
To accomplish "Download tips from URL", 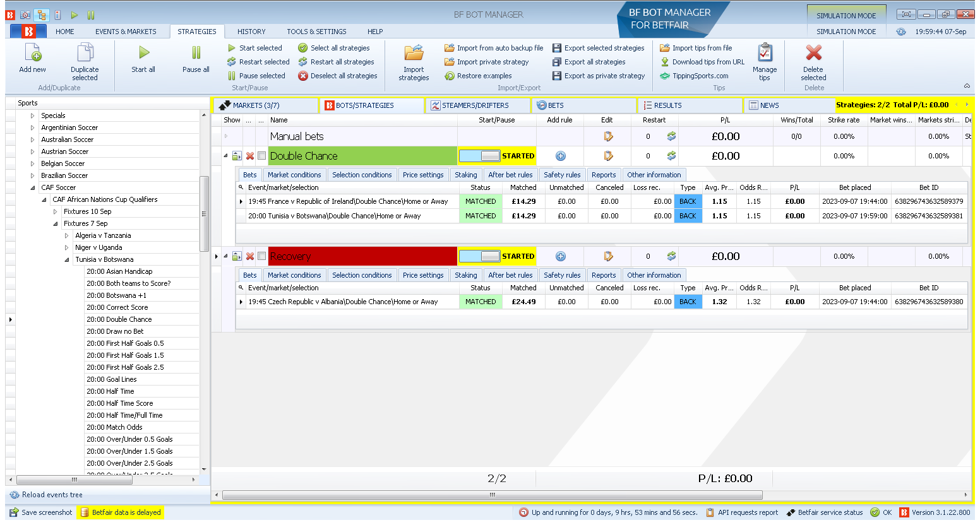I will 702,62.
